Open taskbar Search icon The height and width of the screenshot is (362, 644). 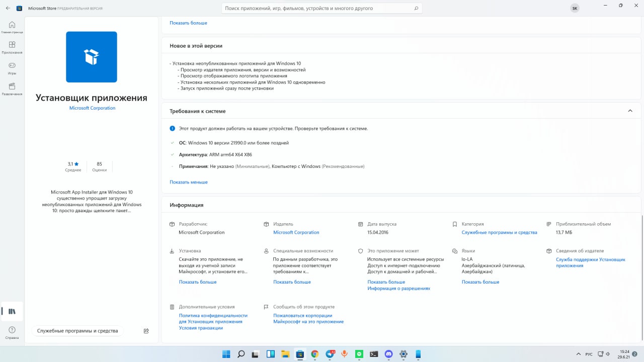[x=241, y=354]
